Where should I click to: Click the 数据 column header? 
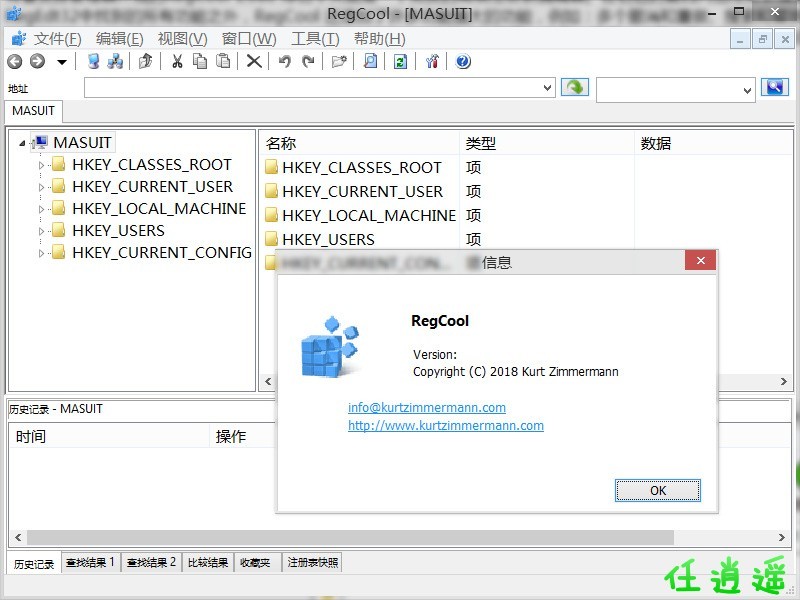[713, 143]
